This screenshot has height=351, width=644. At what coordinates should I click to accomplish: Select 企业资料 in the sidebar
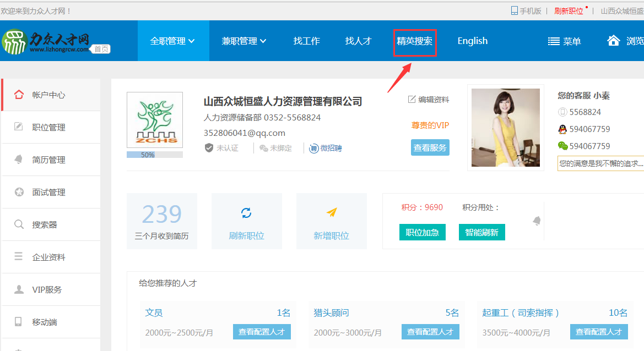(x=51, y=257)
